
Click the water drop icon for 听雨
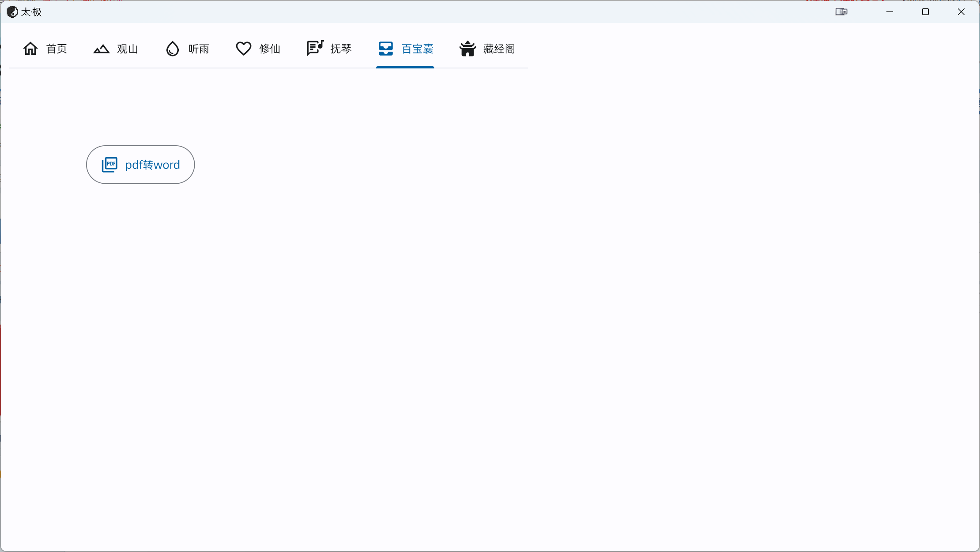pyautogui.click(x=173, y=49)
